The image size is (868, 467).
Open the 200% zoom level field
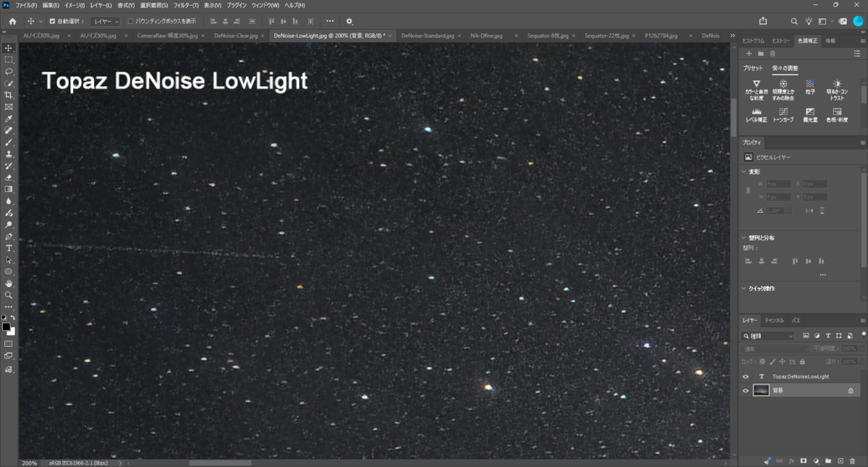(x=30, y=463)
